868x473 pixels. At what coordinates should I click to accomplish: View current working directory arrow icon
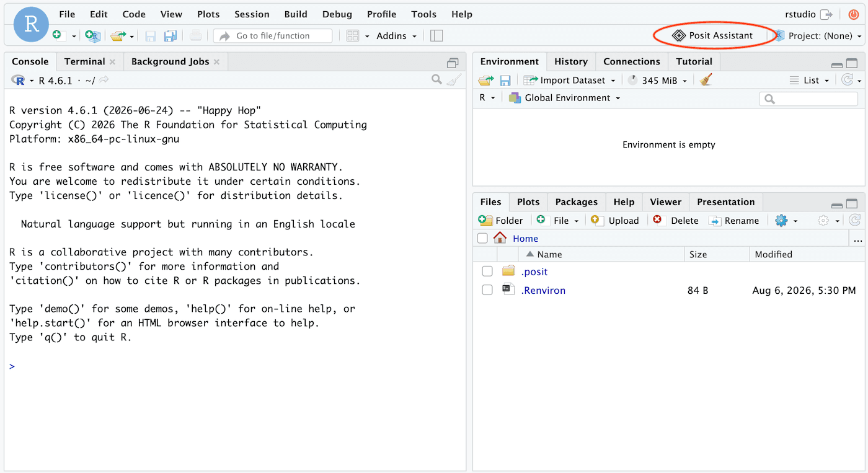pyautogui.click(x=104, y=80)
